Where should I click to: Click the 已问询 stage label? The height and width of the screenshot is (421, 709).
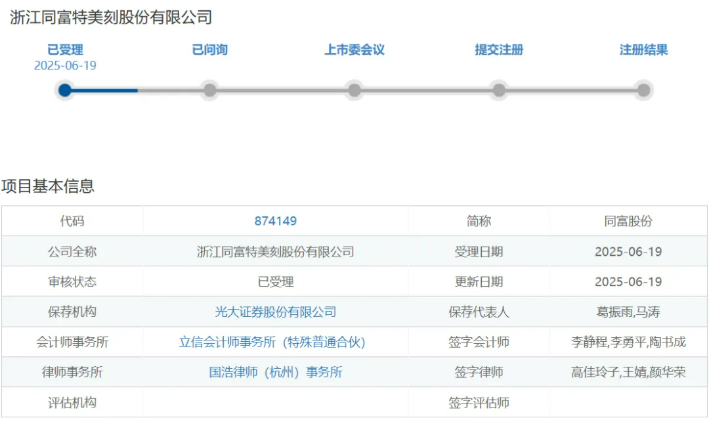[210, 50]
